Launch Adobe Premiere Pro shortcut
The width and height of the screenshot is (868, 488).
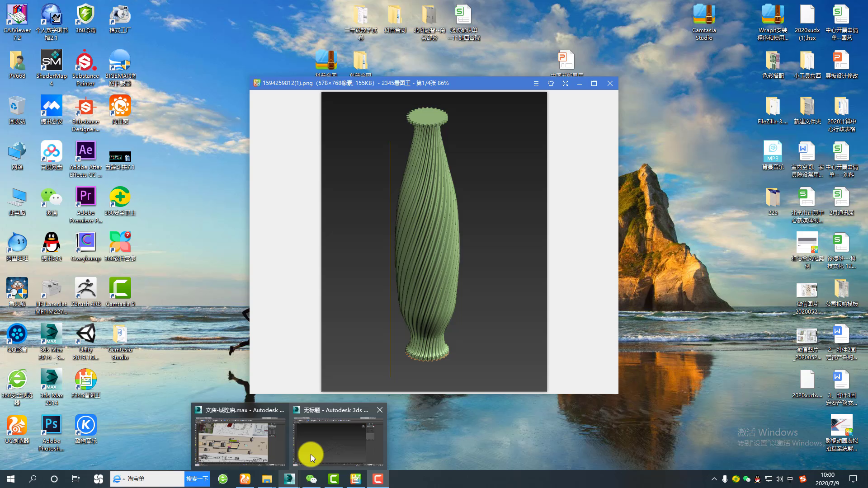point(85,205)
